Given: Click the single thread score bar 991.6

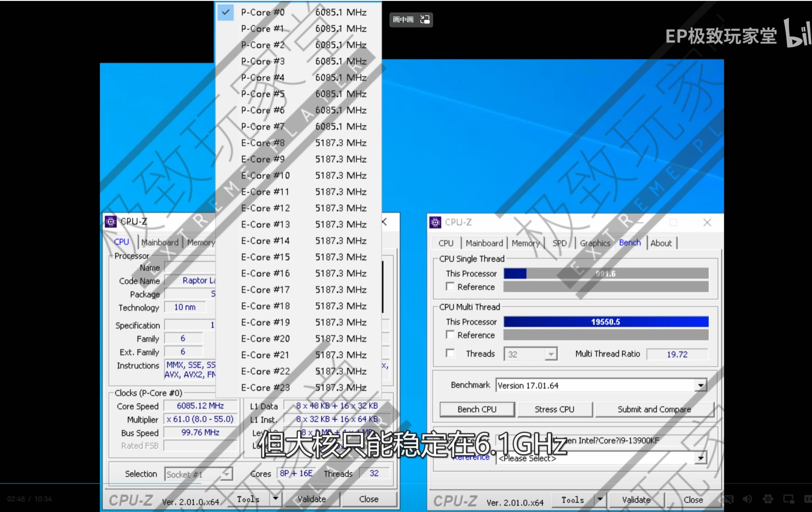Looking at the screenshot, I should pyautogui.click(x=606, y=274).
